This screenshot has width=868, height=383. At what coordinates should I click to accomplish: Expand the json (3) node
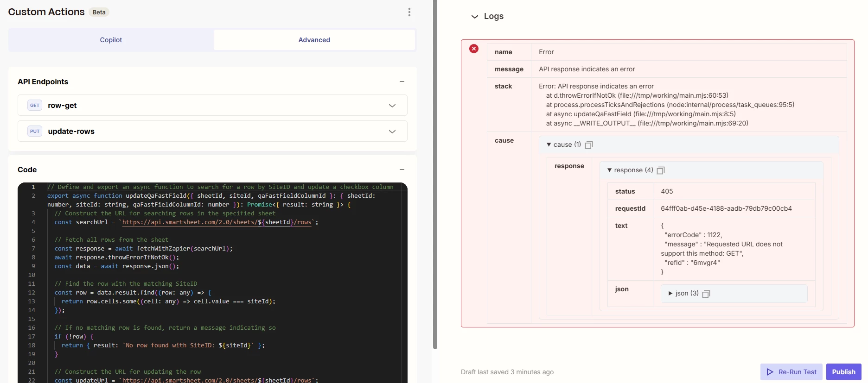[x=670, y=293]
